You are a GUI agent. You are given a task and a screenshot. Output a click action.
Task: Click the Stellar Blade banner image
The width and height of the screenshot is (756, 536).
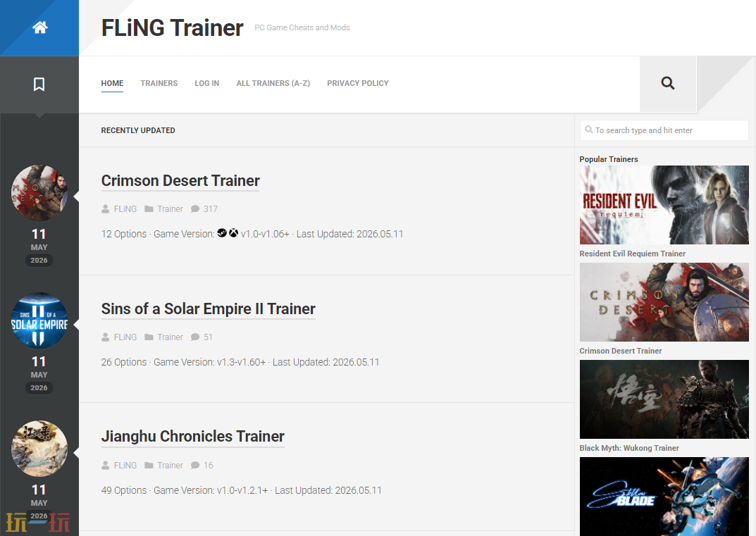click(x=664, y=497)
